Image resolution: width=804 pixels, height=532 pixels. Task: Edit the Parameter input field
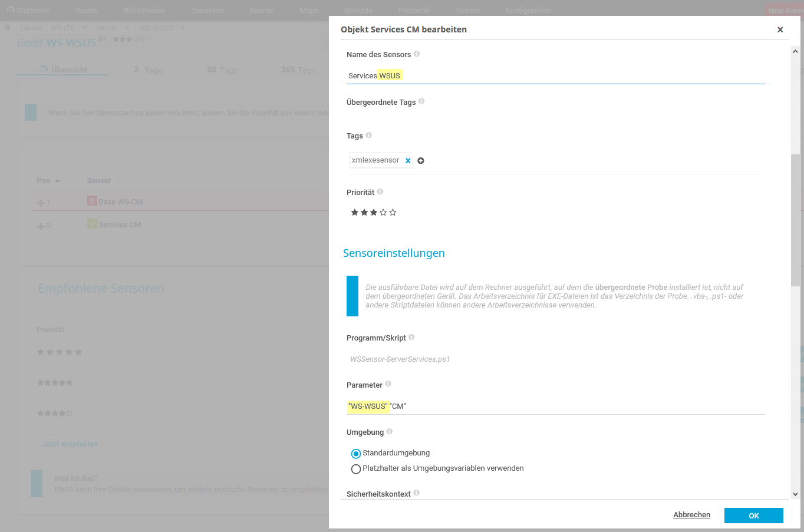tap(555, 406)
